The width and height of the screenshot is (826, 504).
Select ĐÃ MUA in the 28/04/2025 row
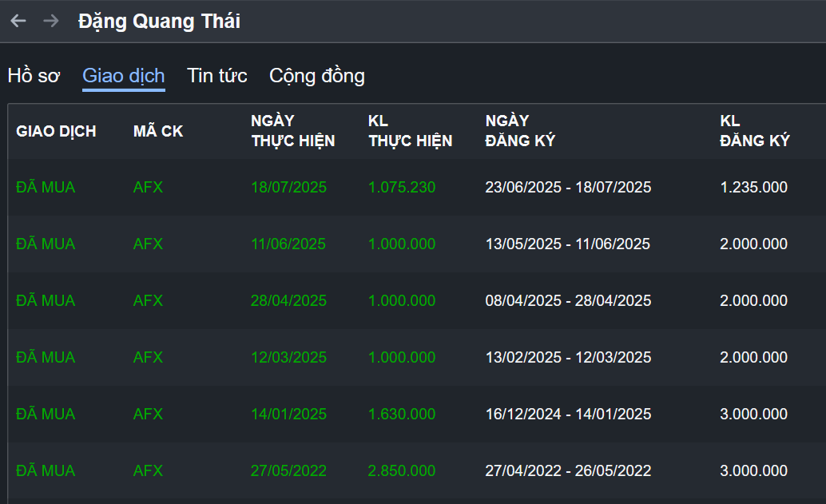click(46, 300)
